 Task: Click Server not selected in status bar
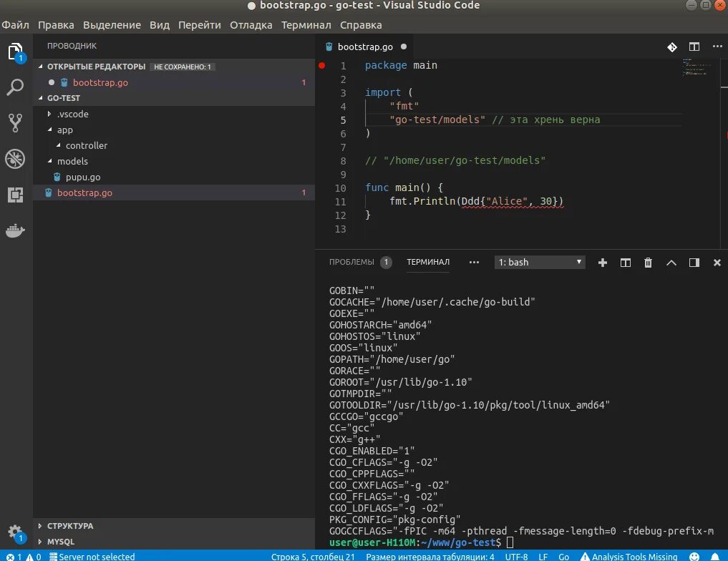click(x=92, y=557)
